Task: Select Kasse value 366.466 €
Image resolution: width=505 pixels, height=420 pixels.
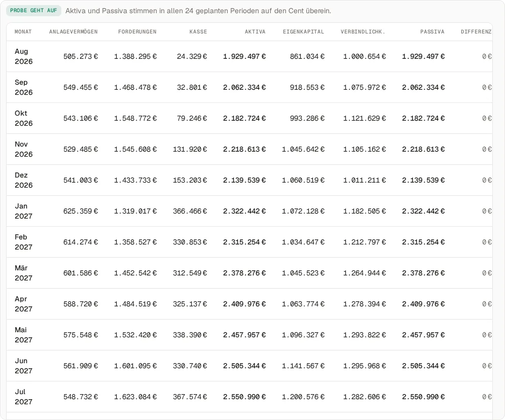Action: click(190, 211)
